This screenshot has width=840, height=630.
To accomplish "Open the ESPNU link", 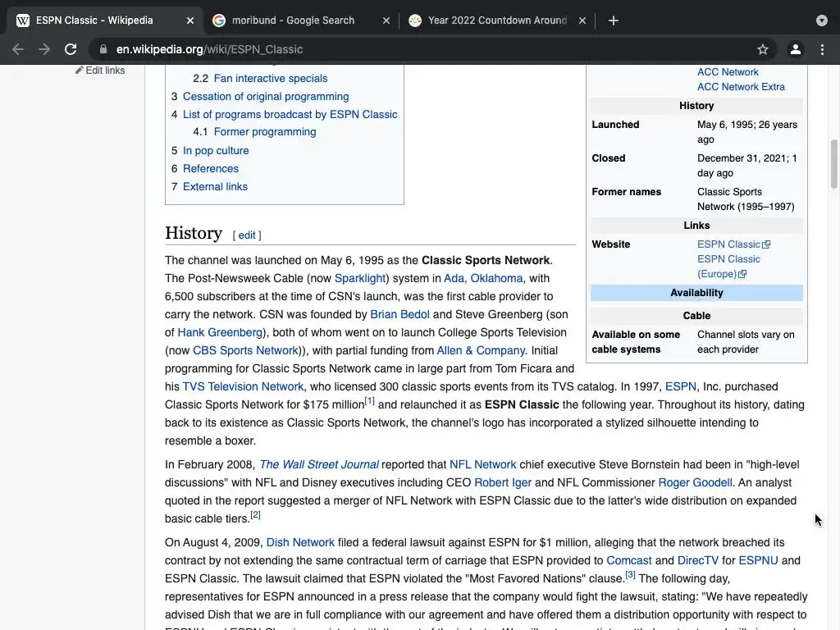I will click(758, 560).
